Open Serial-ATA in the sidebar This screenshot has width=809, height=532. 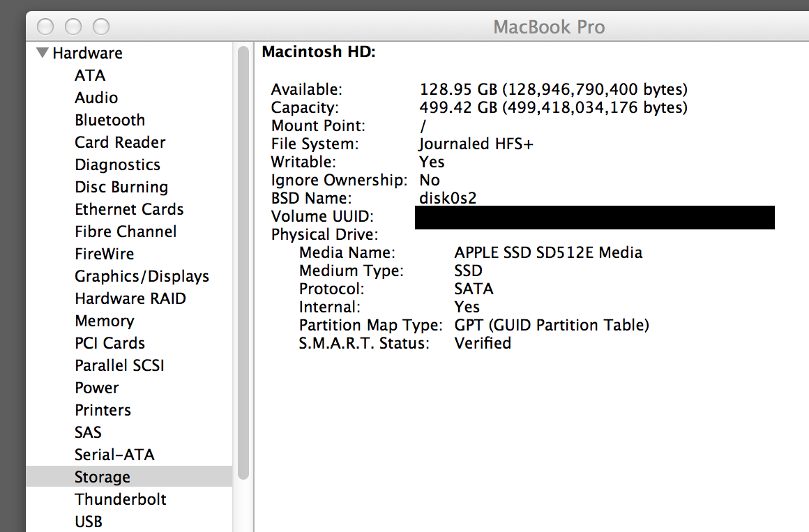pos(114,455)
